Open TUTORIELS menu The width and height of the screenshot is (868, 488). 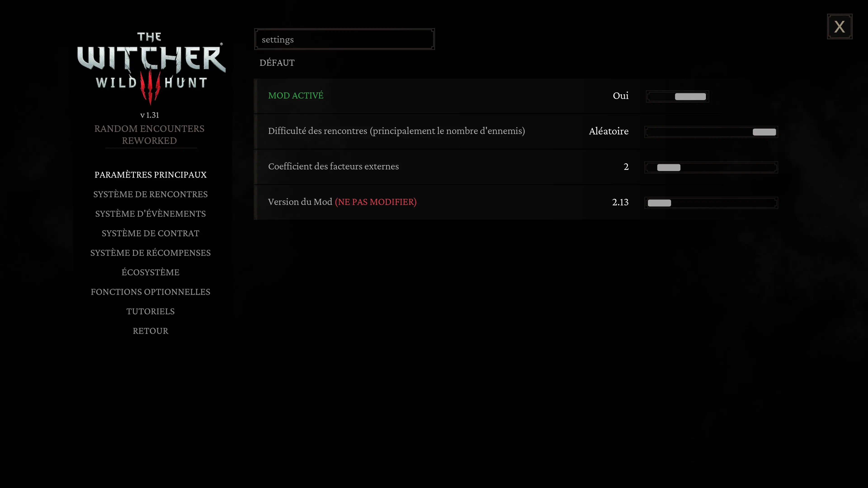(150, 312)
